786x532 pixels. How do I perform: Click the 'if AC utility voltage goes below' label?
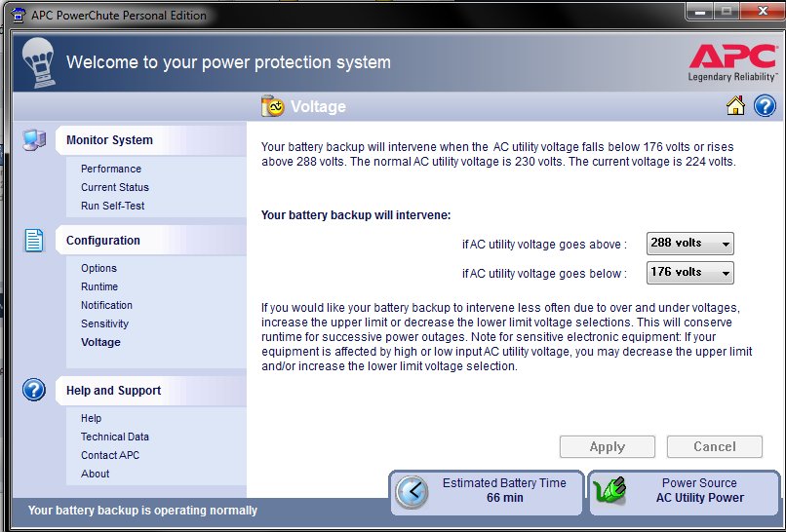tap(544, 274)
